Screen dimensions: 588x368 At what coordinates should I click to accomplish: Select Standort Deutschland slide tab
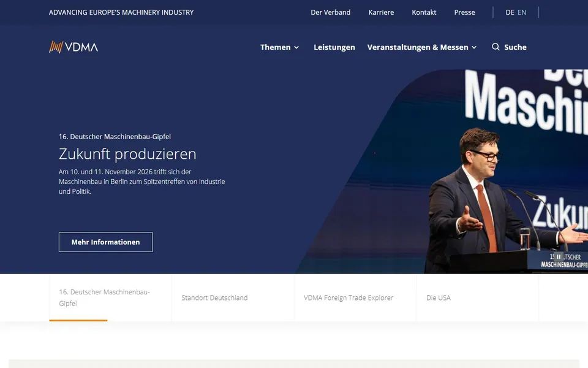[233, 297]
